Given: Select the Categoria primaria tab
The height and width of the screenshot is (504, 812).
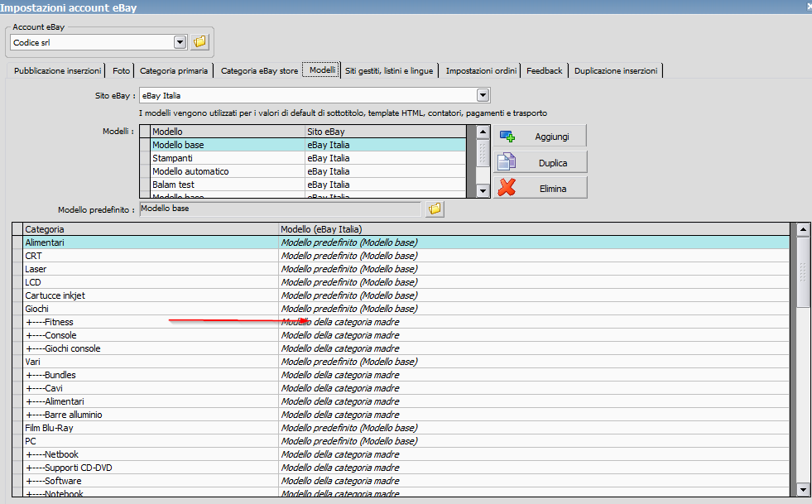Looking at the screenshot, I should 174,71.
